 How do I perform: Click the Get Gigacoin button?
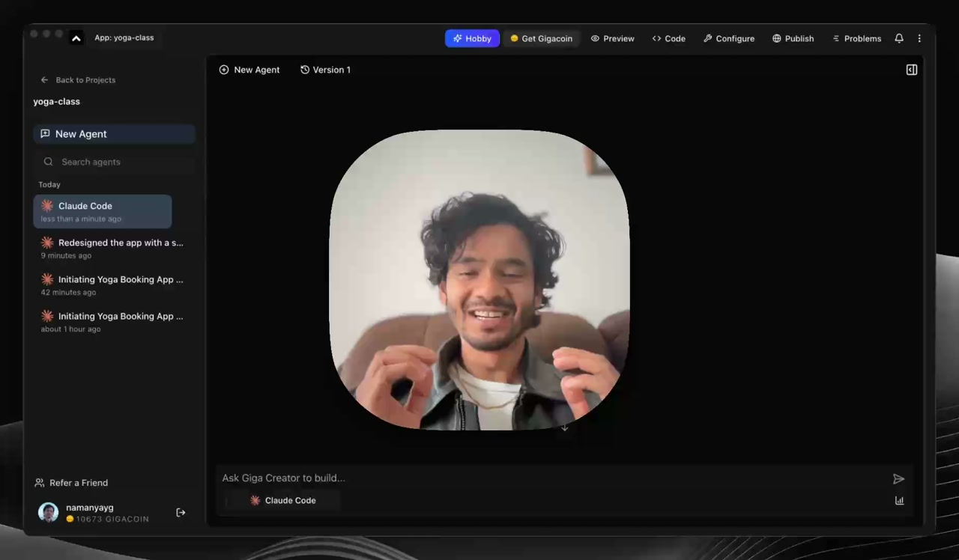[541, 38]
